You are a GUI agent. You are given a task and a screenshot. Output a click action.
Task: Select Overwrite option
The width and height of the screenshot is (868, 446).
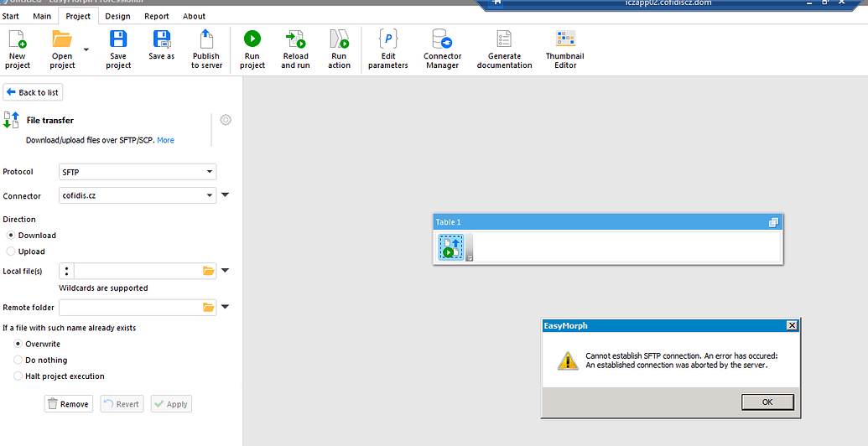(x=18, y=344)
